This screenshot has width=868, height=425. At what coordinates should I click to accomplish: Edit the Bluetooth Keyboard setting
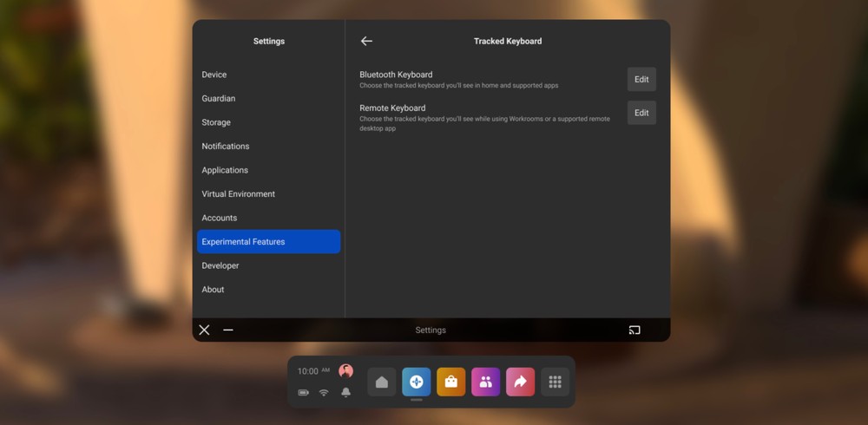point(641,79)
